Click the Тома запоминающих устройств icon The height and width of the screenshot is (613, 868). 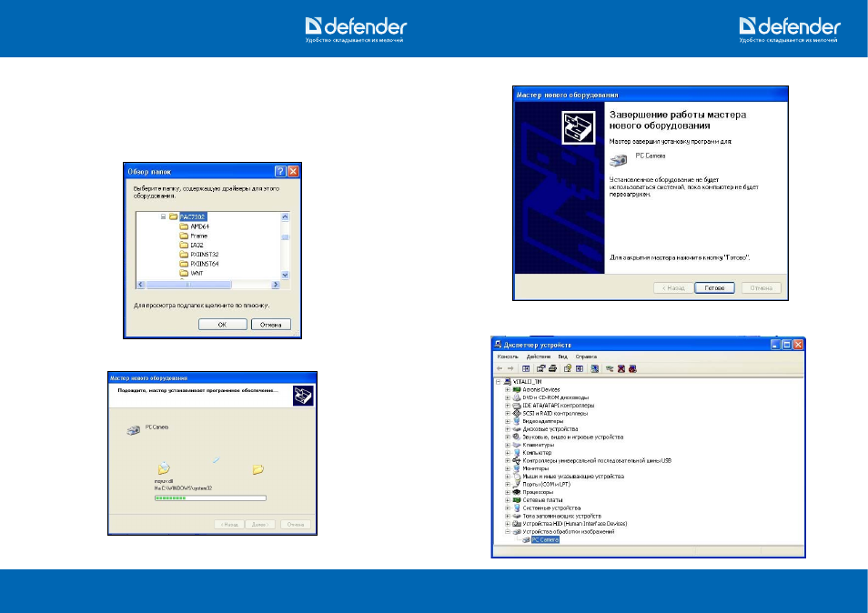coord(517,516)
